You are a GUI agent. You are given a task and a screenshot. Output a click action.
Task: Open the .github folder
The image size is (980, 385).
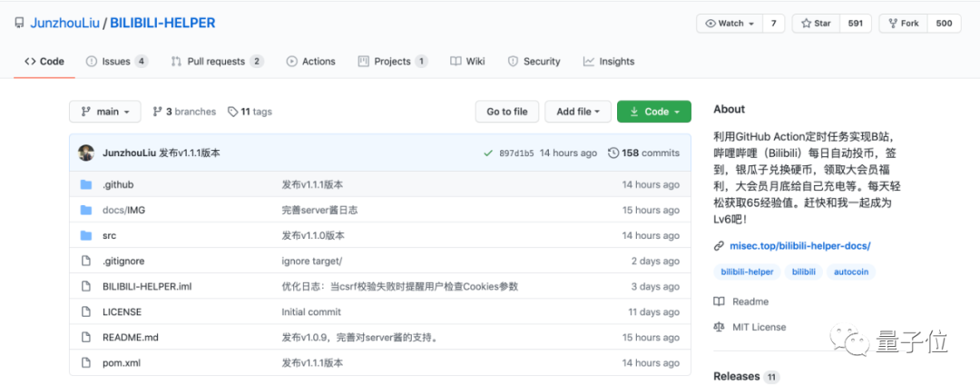(118, 185)
